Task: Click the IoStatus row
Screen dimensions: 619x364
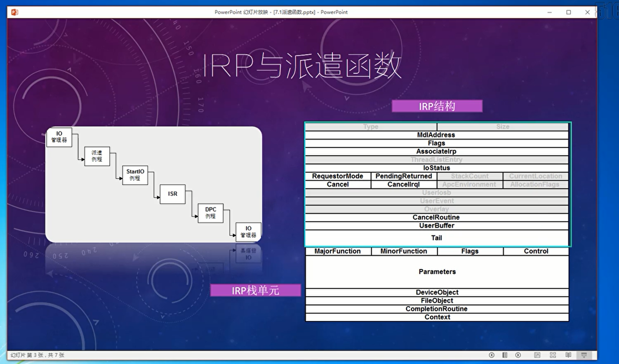Action: (437, 168)
